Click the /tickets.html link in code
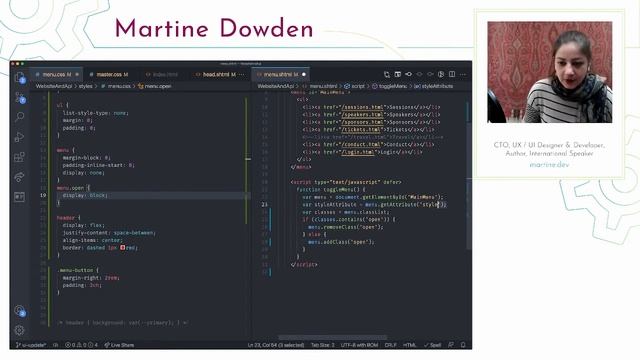 pos(360,129)
